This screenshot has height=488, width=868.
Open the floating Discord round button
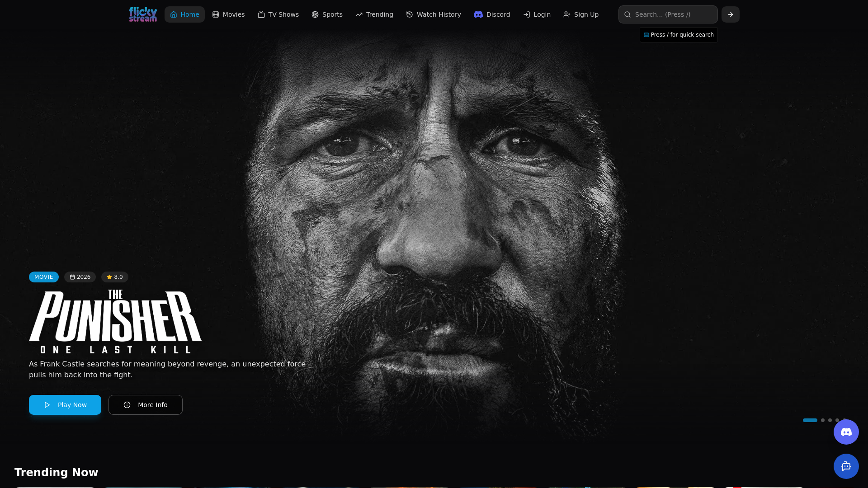pyautogui.click(x=846, y=432)
